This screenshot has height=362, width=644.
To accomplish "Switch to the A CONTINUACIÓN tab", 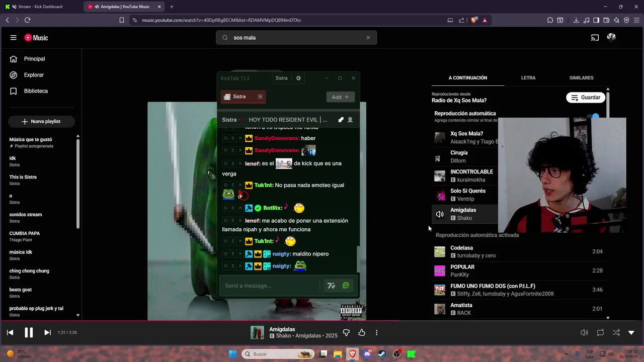I will point(468,78).
